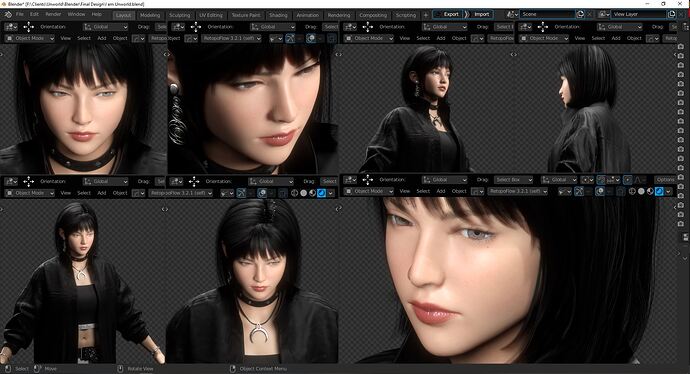Image resolution: width=690 pixels, height=374 pixels.
Task: Toggle snapping magnet in bottom-right viewport header
Action: click(601, 180)
